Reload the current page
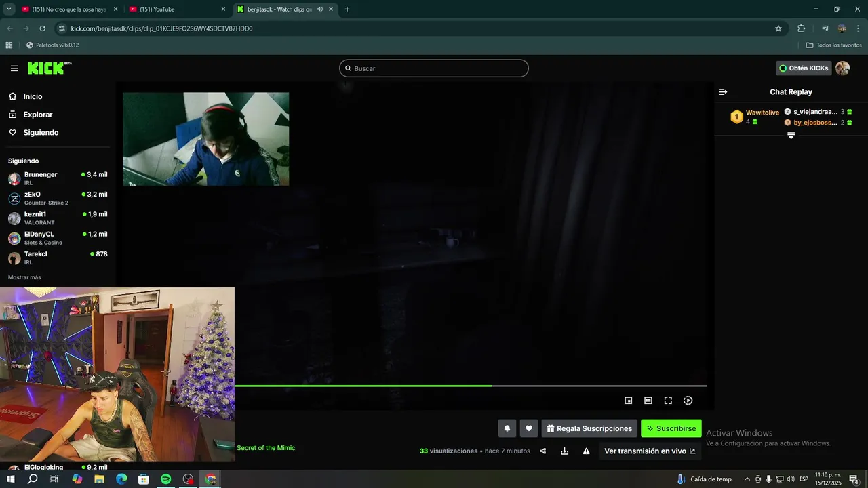 42,28
